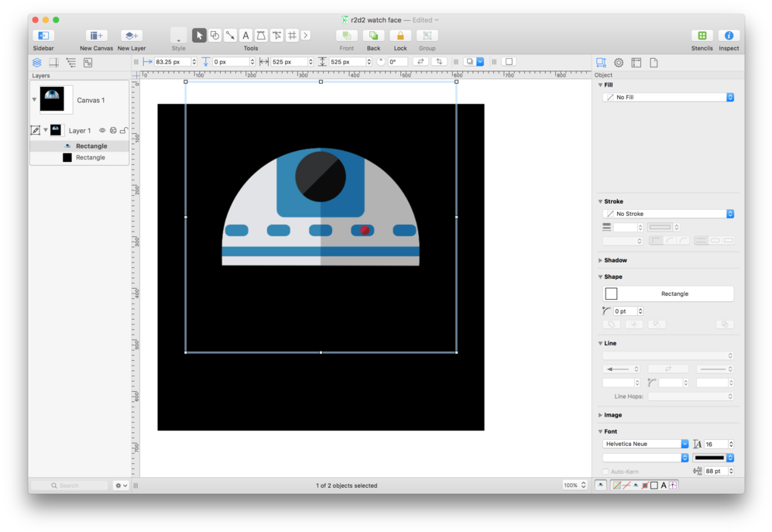Toggle Layer 1 visibility eye
772x532 pixels.
[x=102, y=131]
